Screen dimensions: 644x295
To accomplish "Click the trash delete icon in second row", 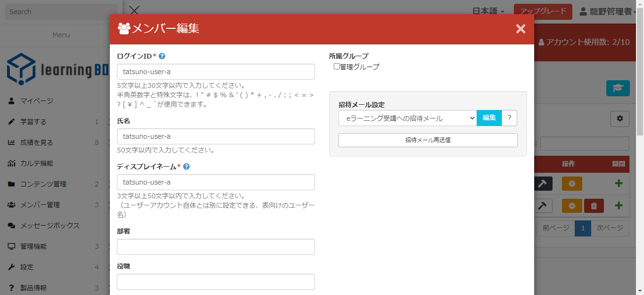I will pos(594,206).
